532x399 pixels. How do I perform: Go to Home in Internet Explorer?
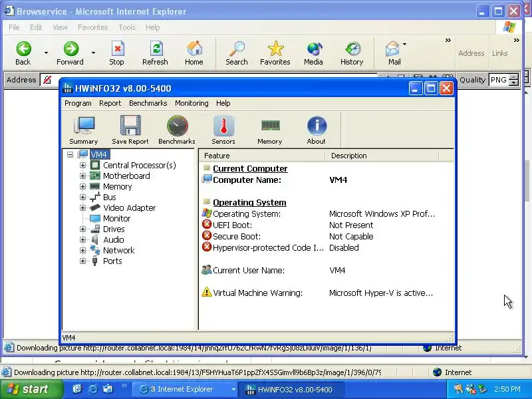(x=194, y=53)
